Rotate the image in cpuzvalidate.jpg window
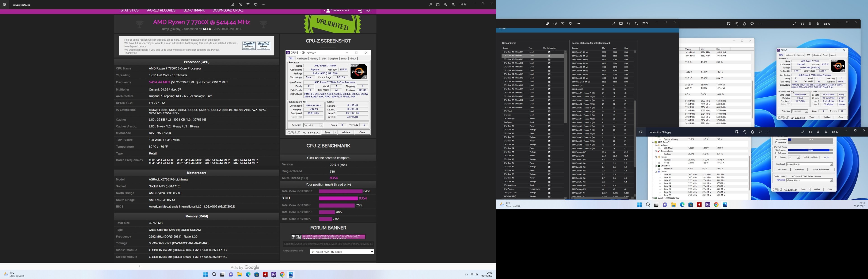This screenshot has width=868, height=279. pyautogui.click(x=240, y=5)
